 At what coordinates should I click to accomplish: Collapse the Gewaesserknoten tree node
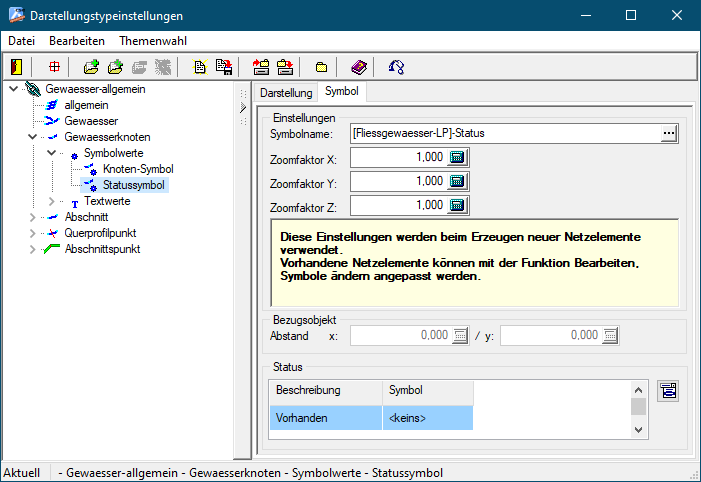coord(33,137)
